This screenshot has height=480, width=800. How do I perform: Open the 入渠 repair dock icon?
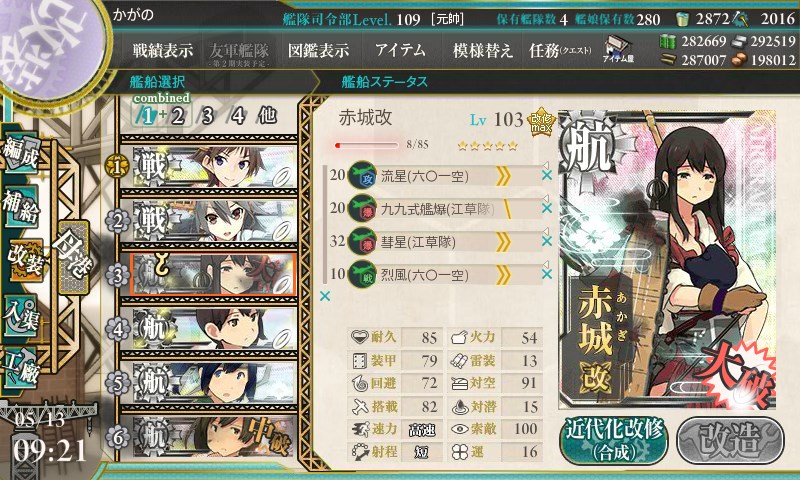20,316
